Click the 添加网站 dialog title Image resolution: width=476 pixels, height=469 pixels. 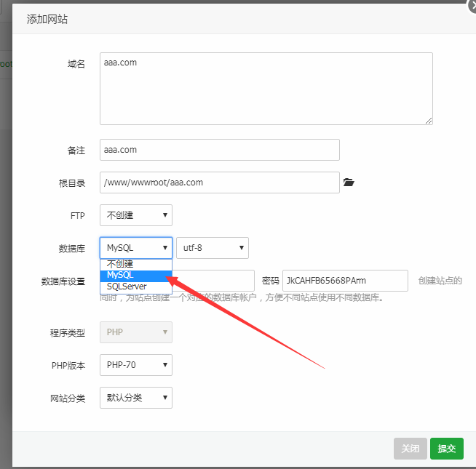tap(47, 19)
